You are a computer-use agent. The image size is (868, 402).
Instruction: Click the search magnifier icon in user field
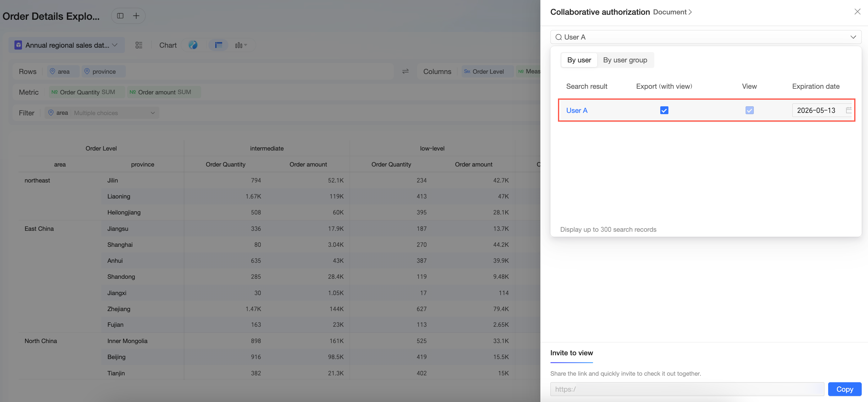pos(558,37)
